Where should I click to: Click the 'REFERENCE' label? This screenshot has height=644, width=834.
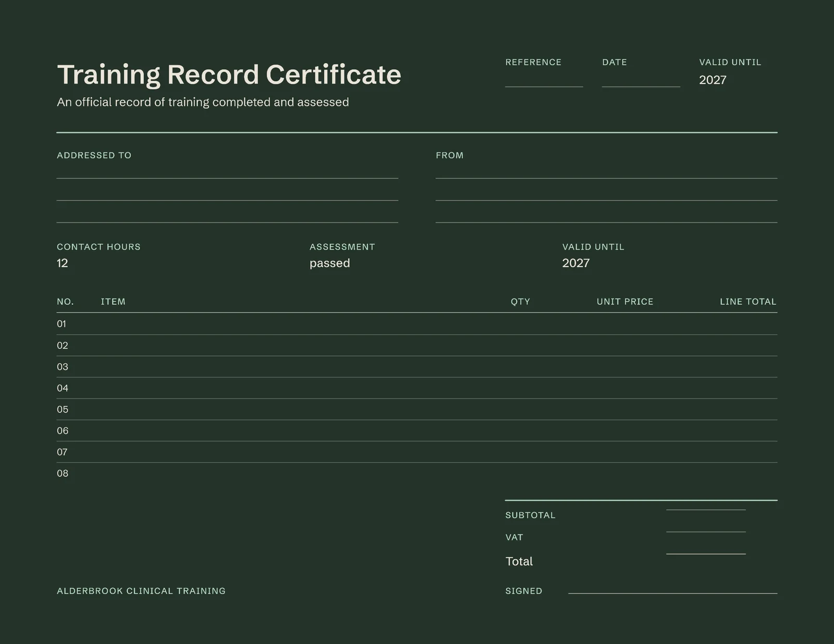pos(533,62)
